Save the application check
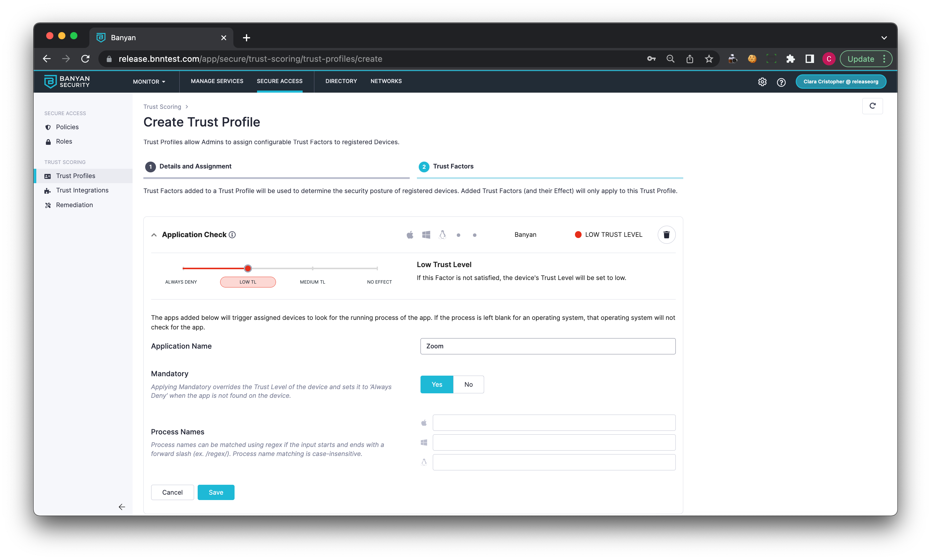 click(216, 492)
